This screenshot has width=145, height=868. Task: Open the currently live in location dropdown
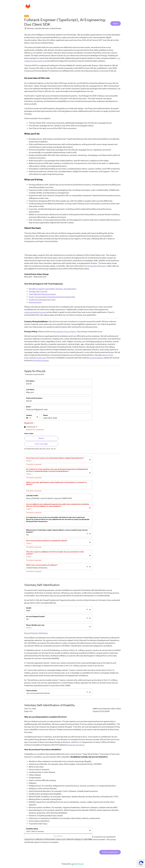point(58,554)
